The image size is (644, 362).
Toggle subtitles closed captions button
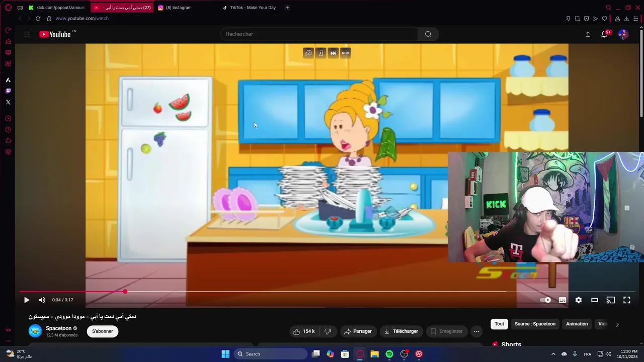(x=562, y=300)
